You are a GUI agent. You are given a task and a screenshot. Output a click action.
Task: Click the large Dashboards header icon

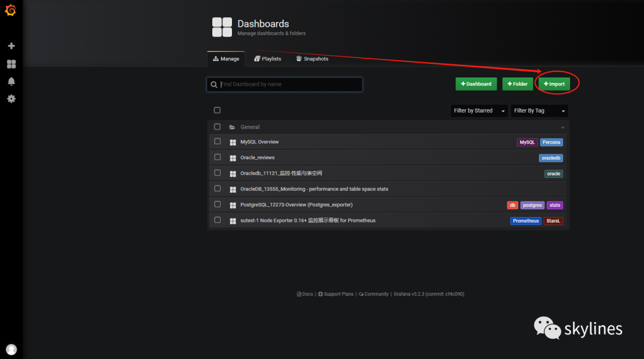222,27
